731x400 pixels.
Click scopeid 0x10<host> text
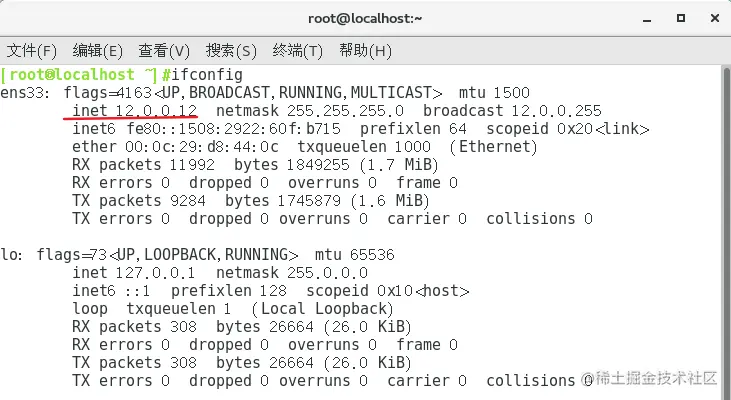click(x=388, y=291)
